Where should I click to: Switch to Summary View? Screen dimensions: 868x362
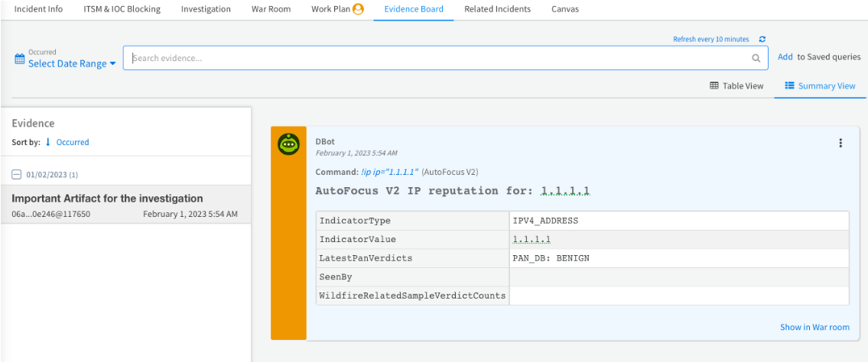tap(821, 86)
